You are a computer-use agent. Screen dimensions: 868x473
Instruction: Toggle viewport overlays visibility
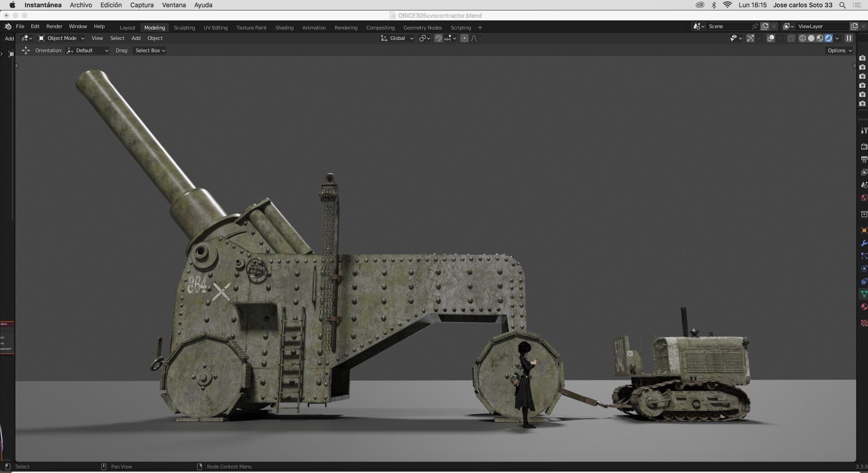[x=771, y=38]
